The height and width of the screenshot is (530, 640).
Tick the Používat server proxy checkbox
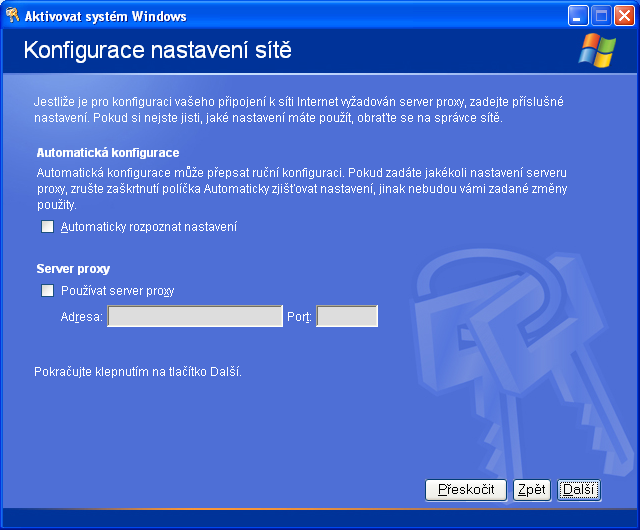(x=47, y=291)
